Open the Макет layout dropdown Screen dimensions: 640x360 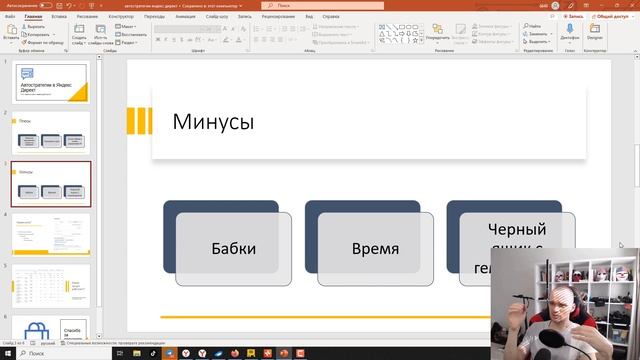tap(126, 27)
